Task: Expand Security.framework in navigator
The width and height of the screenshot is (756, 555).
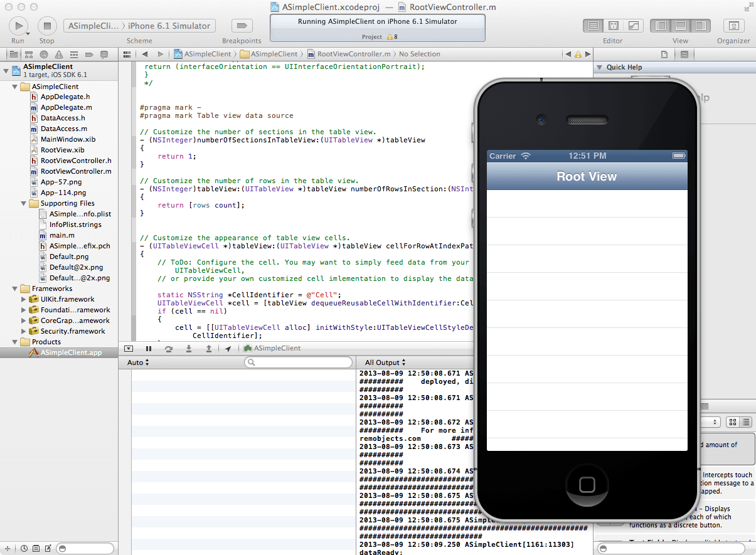Action: pyautogui.click(x=23, y=331)
